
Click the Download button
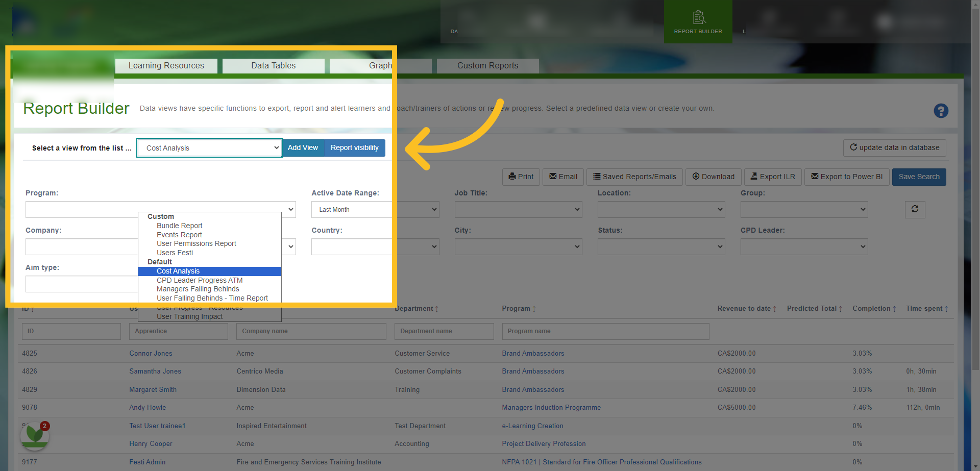(713, 177)
